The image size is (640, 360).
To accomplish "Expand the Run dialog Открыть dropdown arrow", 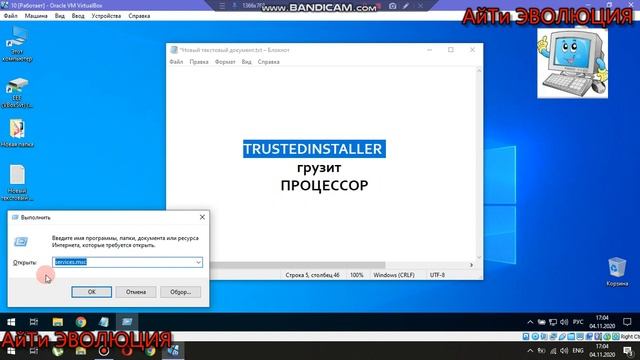I will point(198,262).
